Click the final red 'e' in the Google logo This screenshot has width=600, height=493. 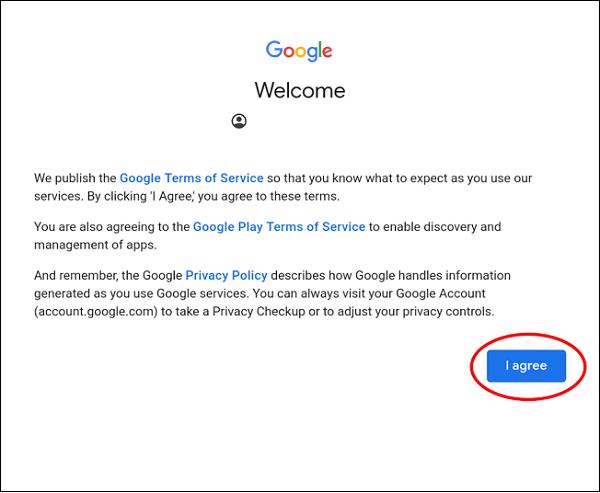[x=328, y=52]
